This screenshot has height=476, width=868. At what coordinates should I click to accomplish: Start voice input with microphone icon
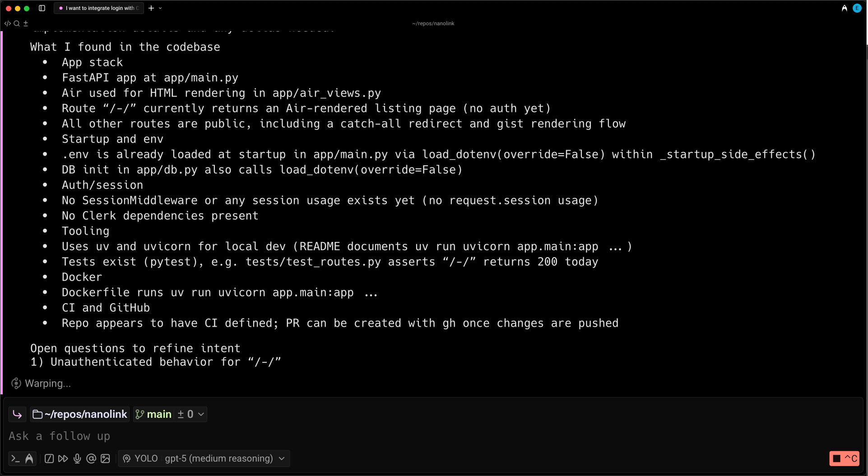tap(77, 458)
